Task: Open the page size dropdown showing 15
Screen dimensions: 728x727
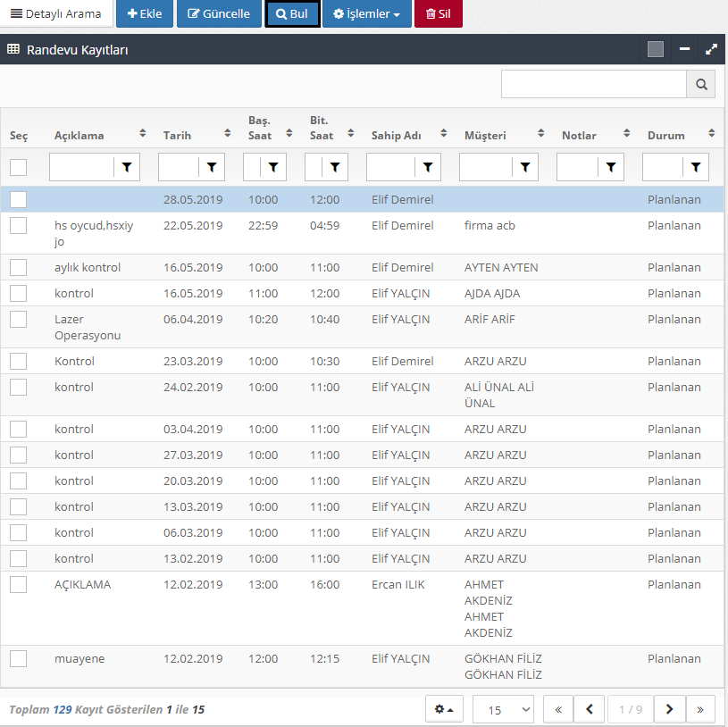Action: (503, 709)
